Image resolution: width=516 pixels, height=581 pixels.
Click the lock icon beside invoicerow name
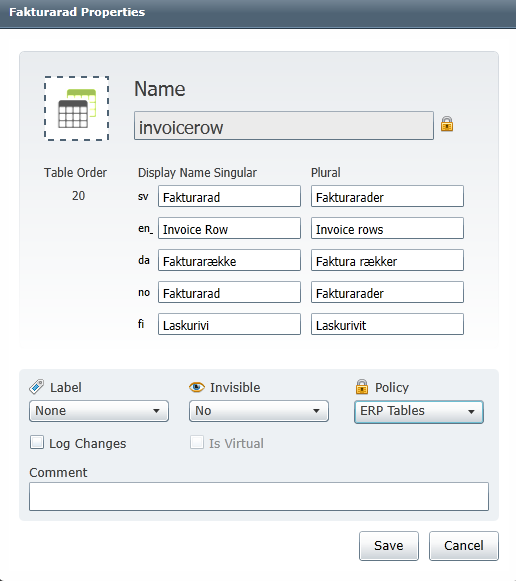click(447, 124)
